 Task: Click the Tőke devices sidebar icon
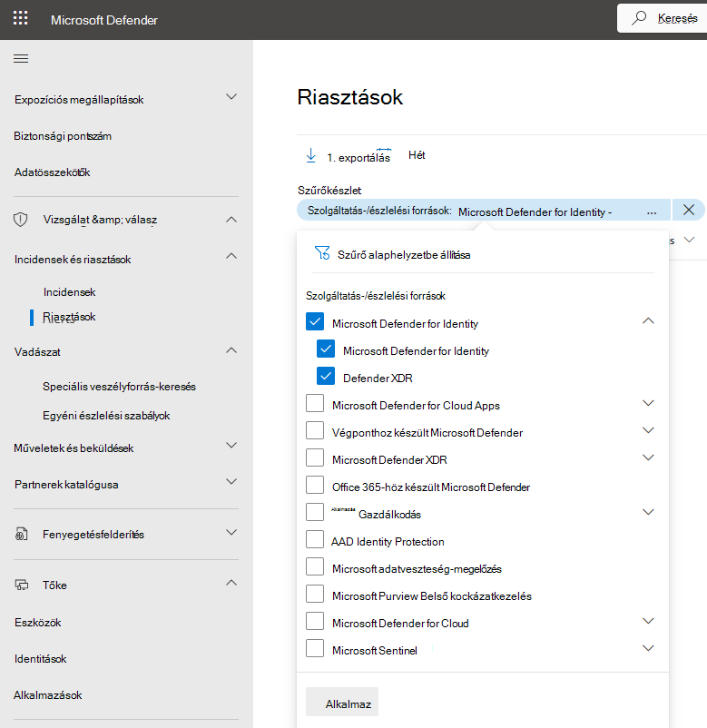(x=22, y=585)
